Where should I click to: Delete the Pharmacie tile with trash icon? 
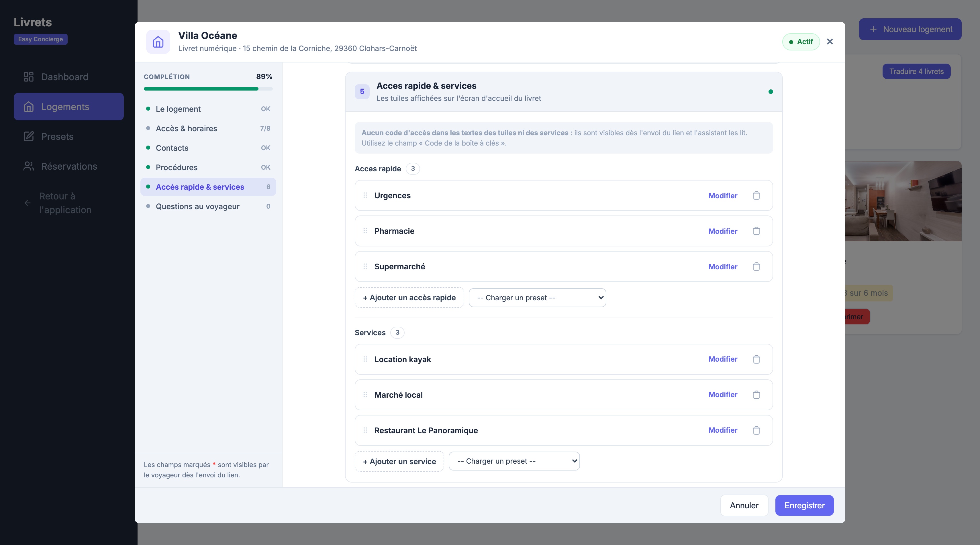click(756, 231)
